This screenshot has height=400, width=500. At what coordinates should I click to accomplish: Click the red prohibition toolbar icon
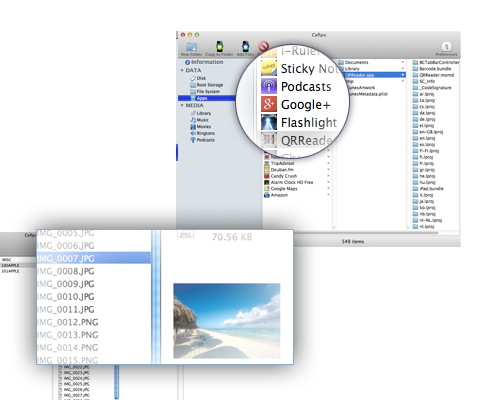coord(263,46)
